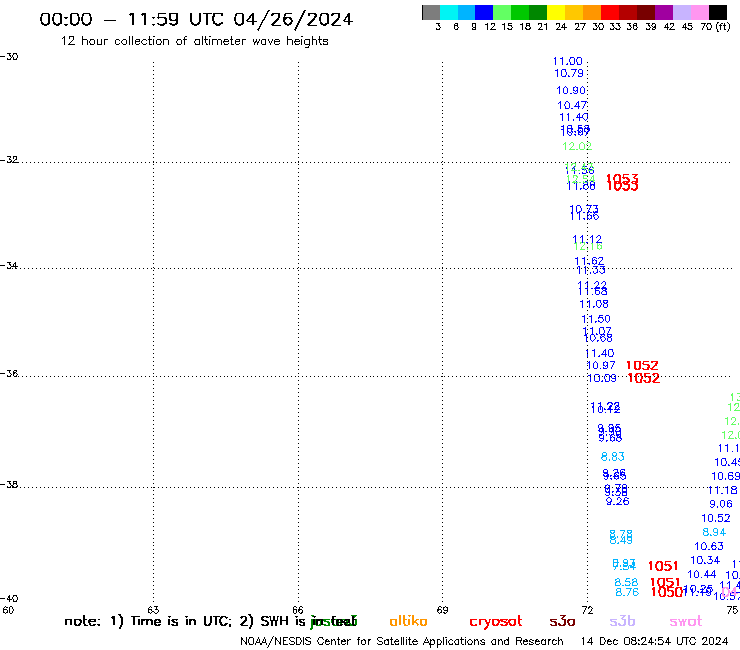Image resolution: width=740 pixels, height=650 pixels.
Task: Click the date title '00:00 – 11:59 UTC 04/26/2024'
Action: [x=196, y=19]
